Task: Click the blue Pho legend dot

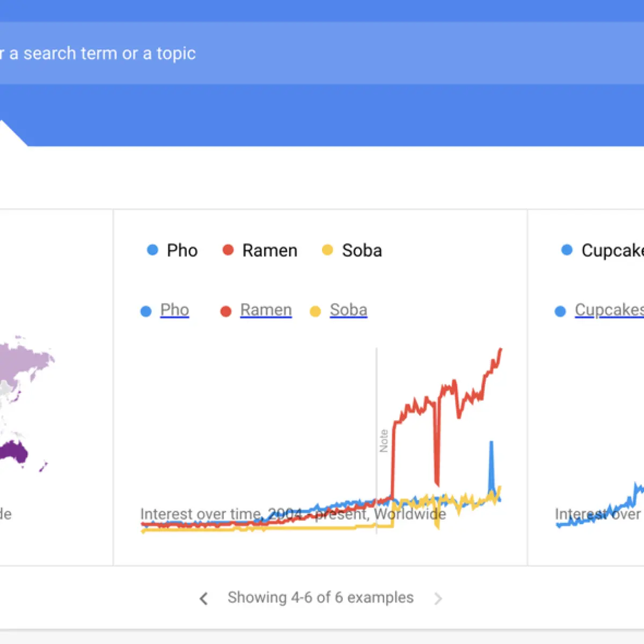Action: pos(152,250)
